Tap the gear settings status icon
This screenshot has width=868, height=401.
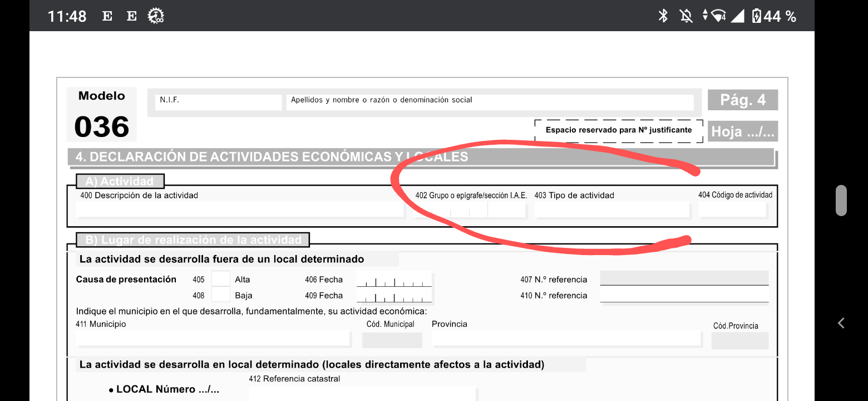click(155, 16)
